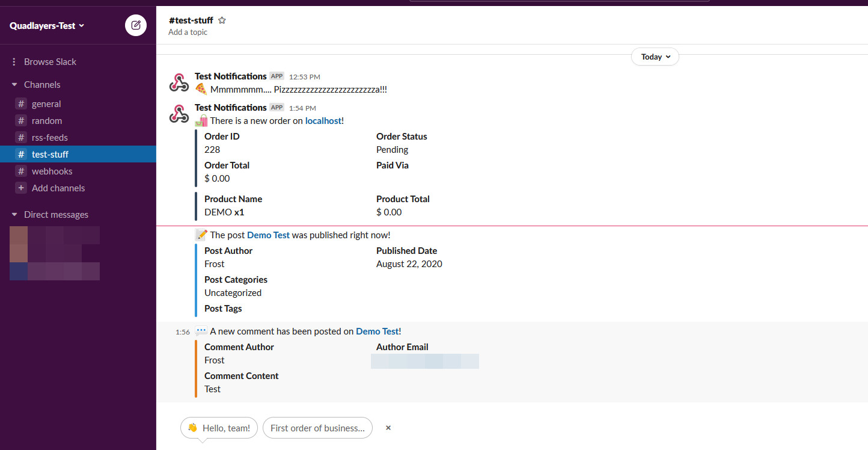868x450 pixels.
Task: Click the Pending order status text
Action: coord(392,150)
